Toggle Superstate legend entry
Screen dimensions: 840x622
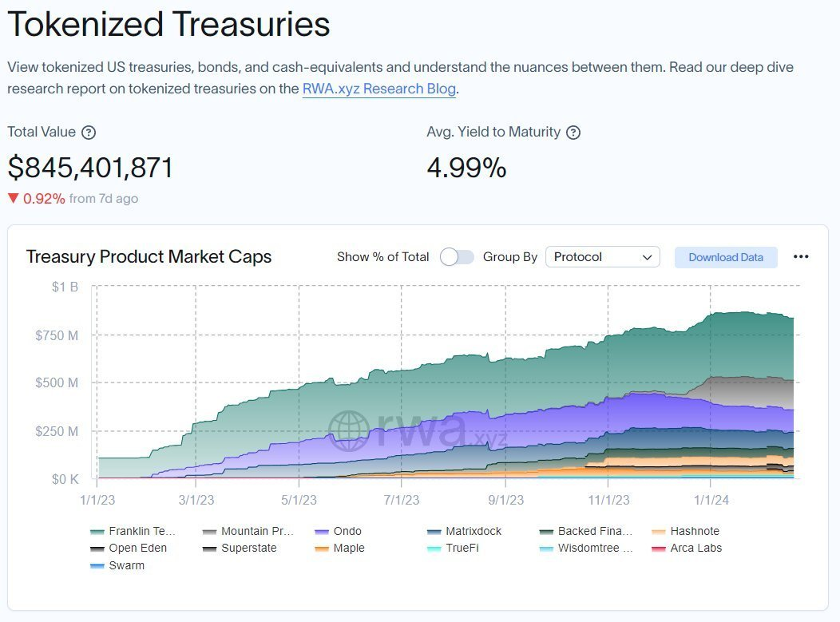[240, 548]
